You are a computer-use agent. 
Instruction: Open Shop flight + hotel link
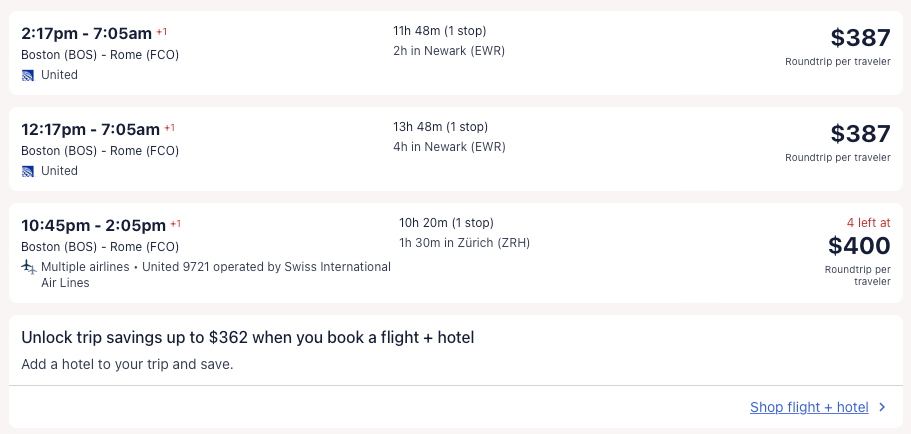809,407
